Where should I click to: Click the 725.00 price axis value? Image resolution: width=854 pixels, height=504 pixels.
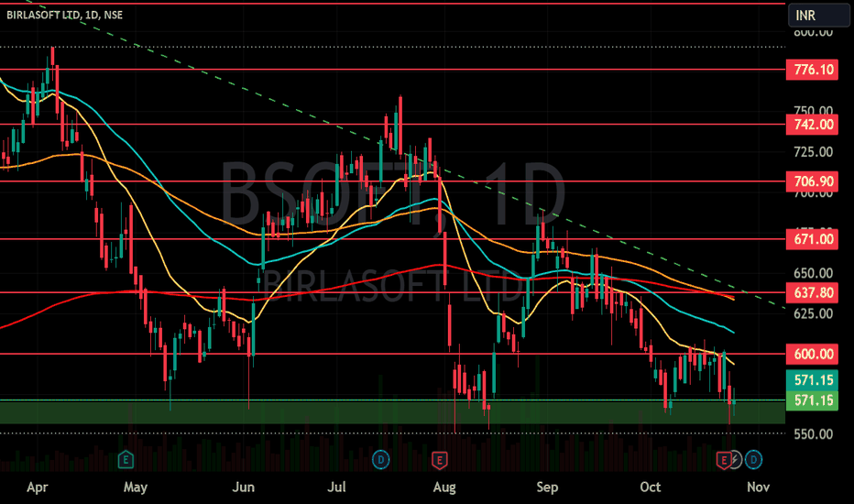point(813,152)
